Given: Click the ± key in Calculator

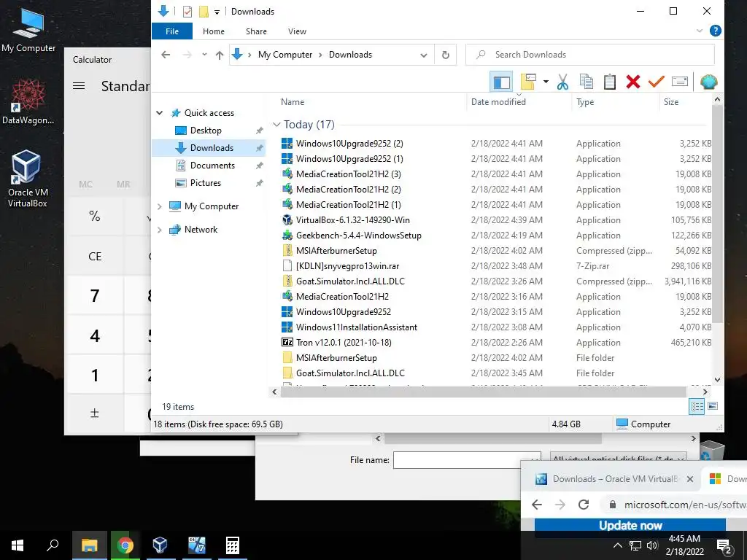Looking at the screenshot, I should click(x=94, y=413).
